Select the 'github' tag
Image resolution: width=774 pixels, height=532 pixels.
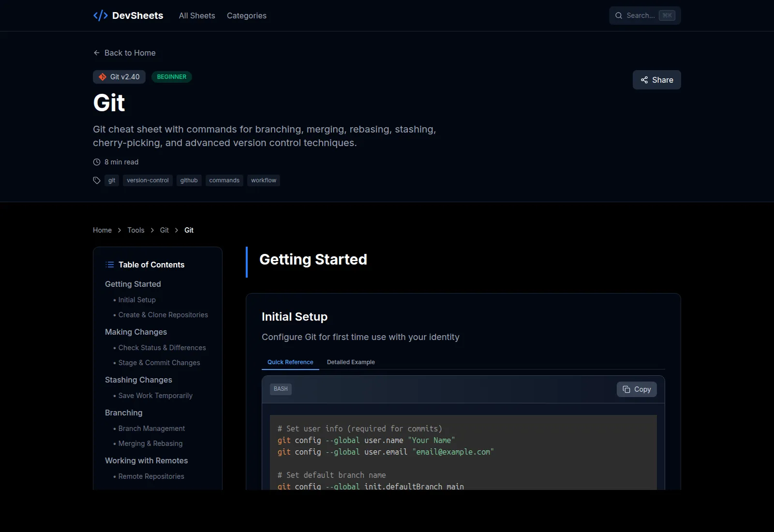coord(189,180)
